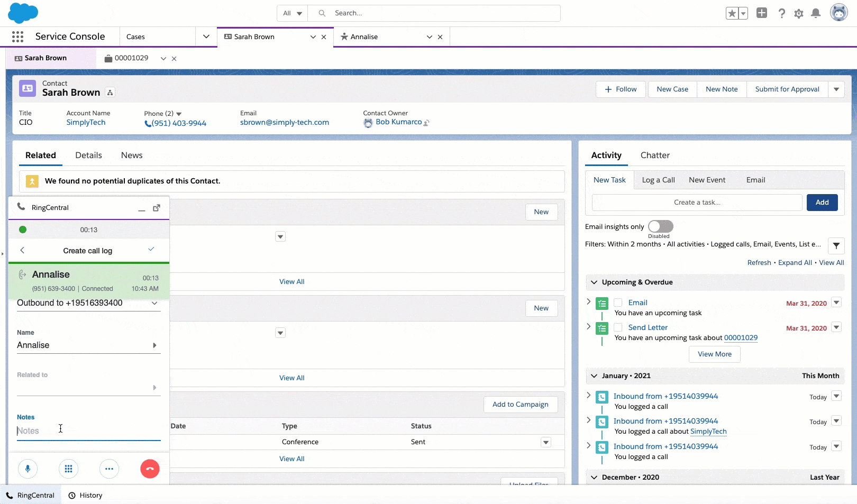Mark Send Letter task complete
This screenshot has width=857, height=504.
[618, 327]
